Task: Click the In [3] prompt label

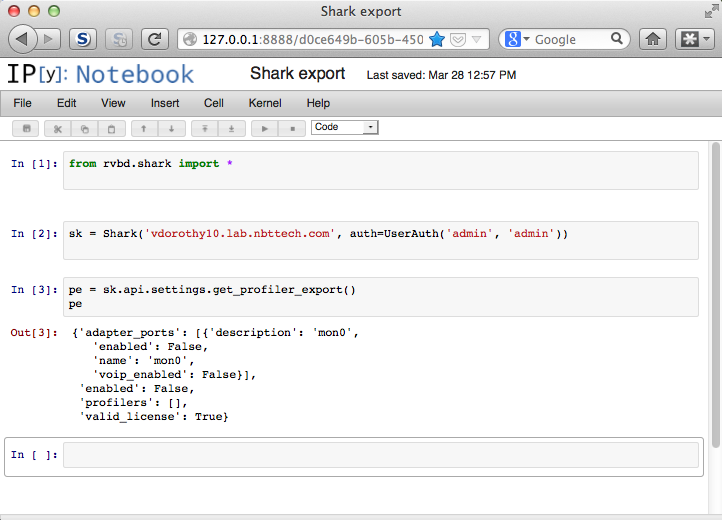Action: [x=35, y=290]
